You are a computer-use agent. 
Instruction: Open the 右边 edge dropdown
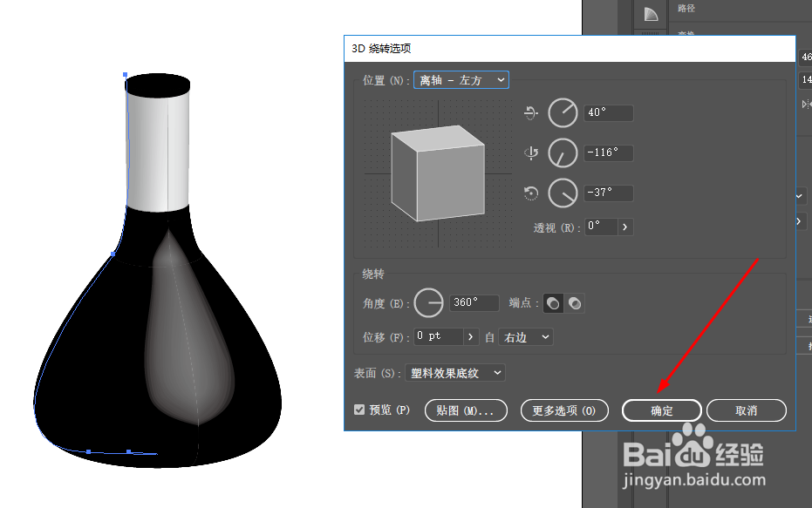click(x=526, y=337)
